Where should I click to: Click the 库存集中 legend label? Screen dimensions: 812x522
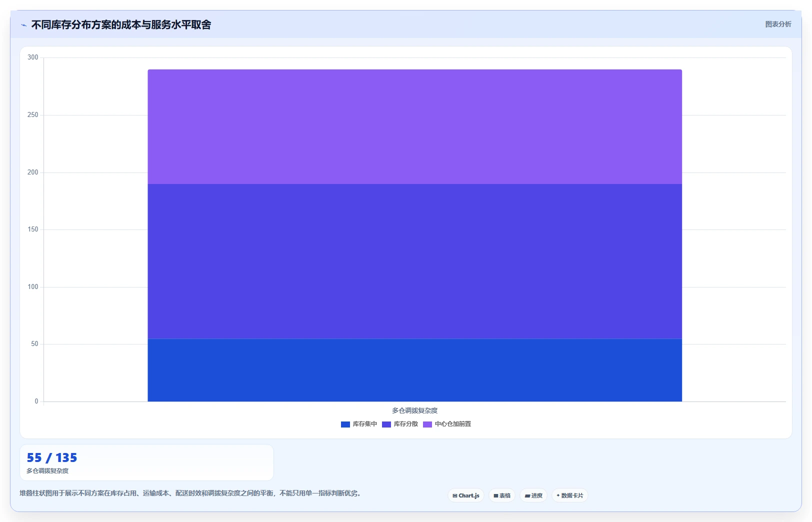pyautogui.click(x=364, y=424)
